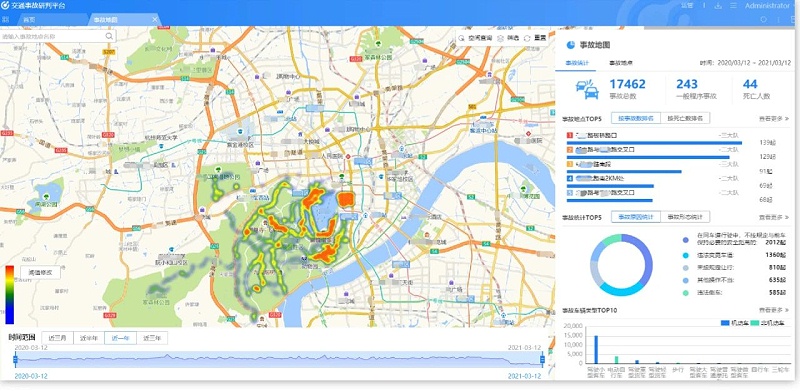Click the 空间查询 spatial query tool

[476, 38]
